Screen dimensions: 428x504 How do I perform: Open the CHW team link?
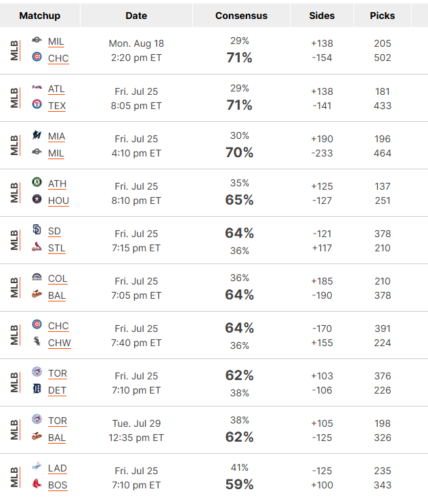[60, 343]
